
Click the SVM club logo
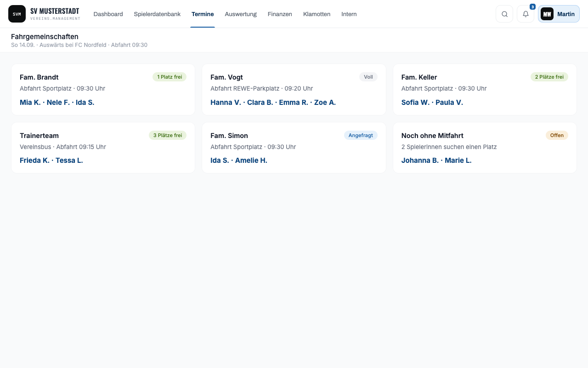click(17, 14)
